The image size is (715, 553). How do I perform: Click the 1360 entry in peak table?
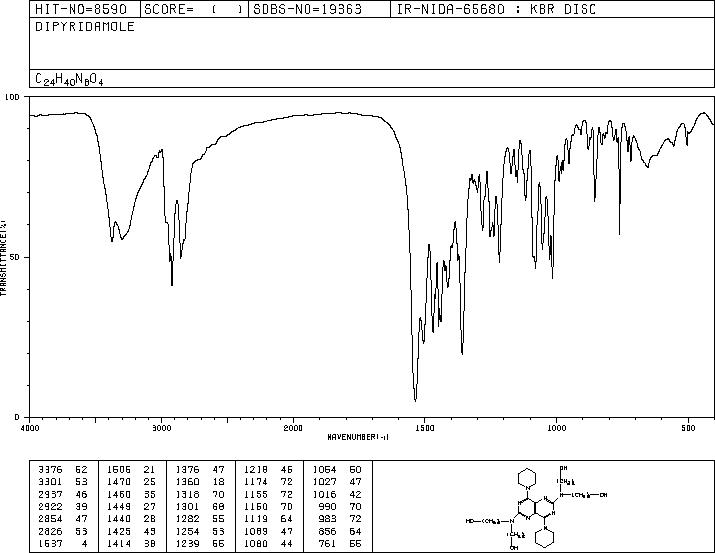click(x=187, y=482)
